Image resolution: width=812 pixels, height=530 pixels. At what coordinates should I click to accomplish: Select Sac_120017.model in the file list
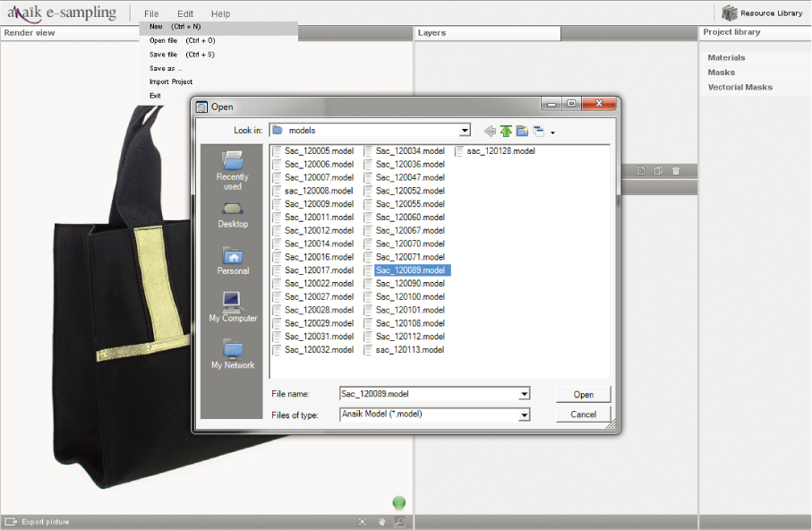coord(319,269)
